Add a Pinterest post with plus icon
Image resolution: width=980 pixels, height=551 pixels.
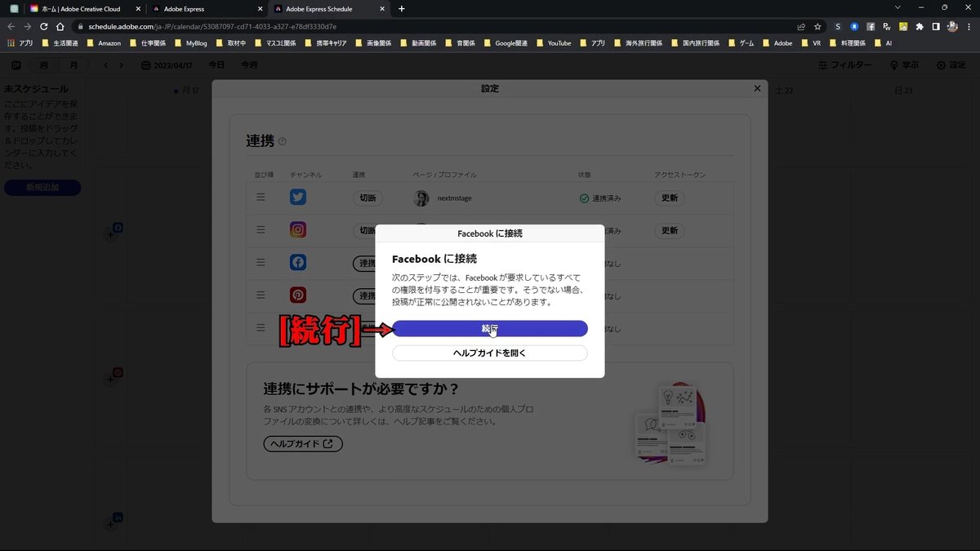(111, 380)
